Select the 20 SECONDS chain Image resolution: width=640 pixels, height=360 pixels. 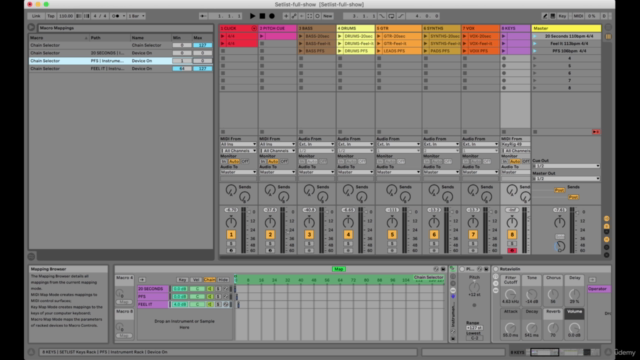(153, 289)
